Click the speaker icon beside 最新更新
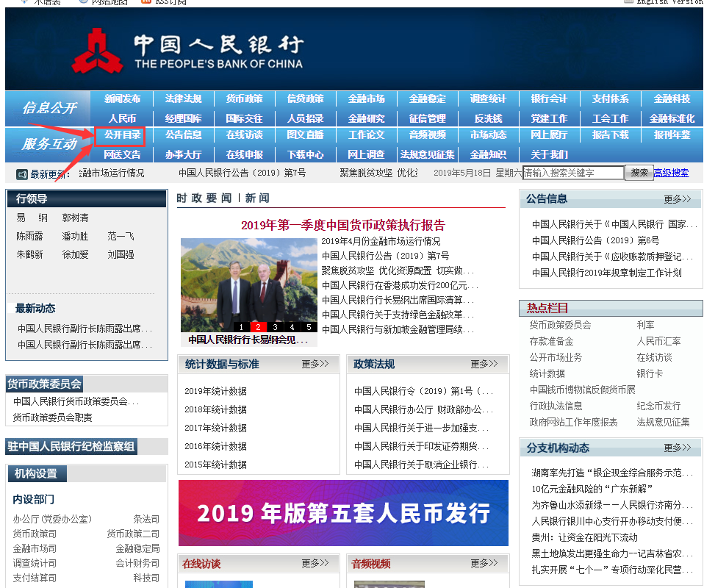The image size is (704, 588). point(22,173)
